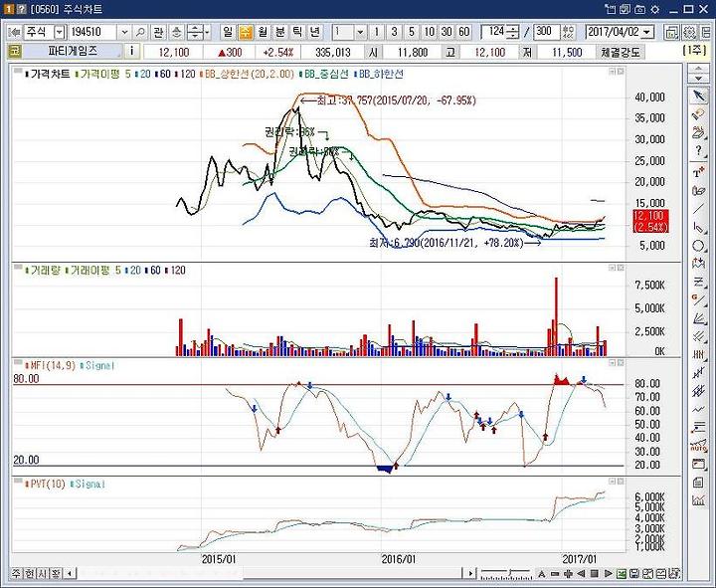
Task: Select the 현 tab at bottom left
Action: tap(29, 573)
